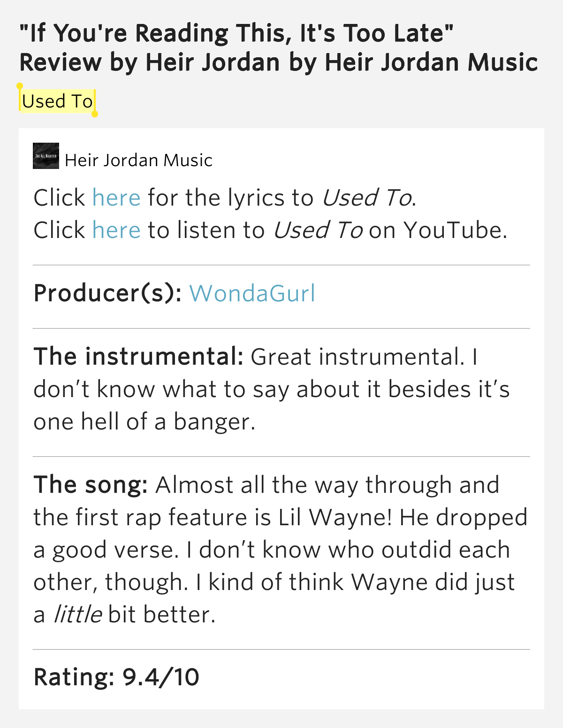563x728 pixels.
Task: Open the 'here' link for lyrics
Action: tap(116, 198)
